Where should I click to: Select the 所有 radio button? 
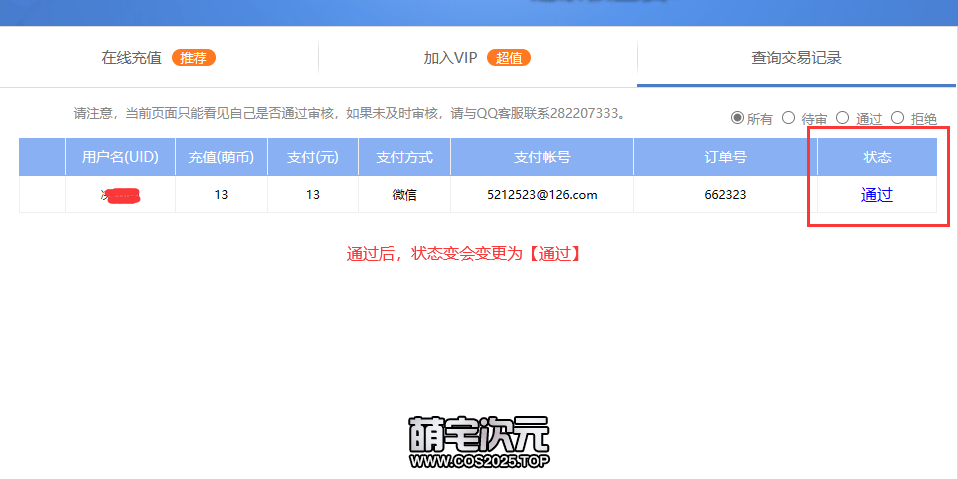pos(738,118)
